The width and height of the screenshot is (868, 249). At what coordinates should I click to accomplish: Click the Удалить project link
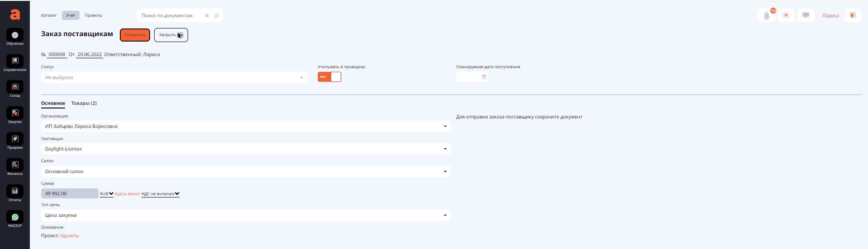(x=70, y=236)
